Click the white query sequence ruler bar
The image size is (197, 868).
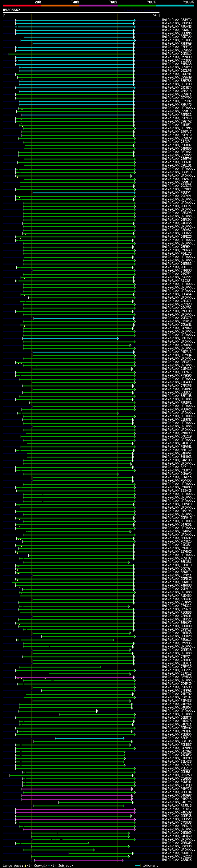81,13
